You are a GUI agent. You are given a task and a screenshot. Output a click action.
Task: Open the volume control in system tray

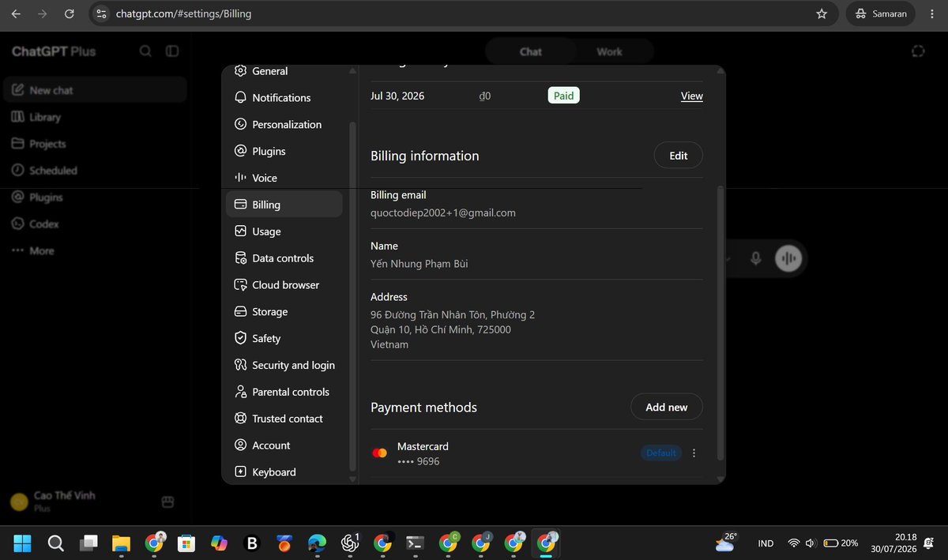tap(811, 543)
